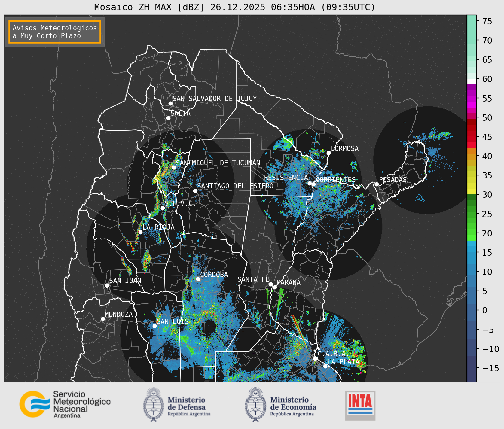Select the Salta city marker dot
The height and width of the screenshot is (429, 504).
(x=168, y=118)
